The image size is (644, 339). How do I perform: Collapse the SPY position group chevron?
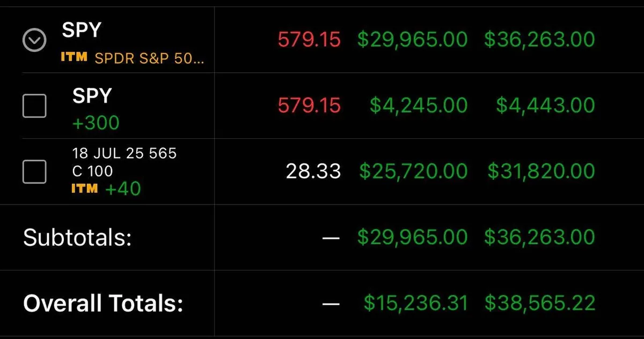pyautogui.click(x=34, y=40)
